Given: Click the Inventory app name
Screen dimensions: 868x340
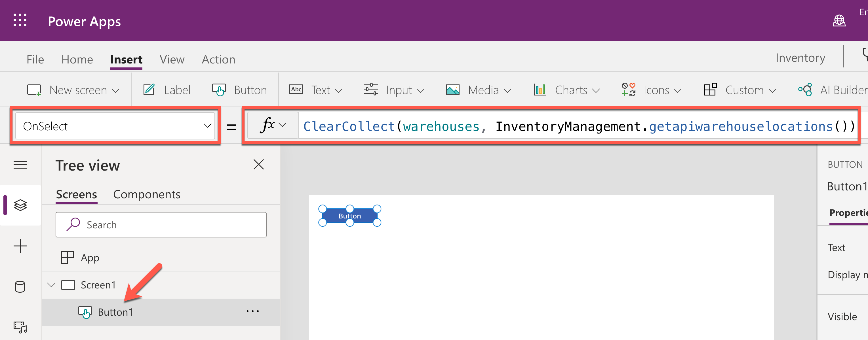Looking at the screenshot, I should (800, 58).
